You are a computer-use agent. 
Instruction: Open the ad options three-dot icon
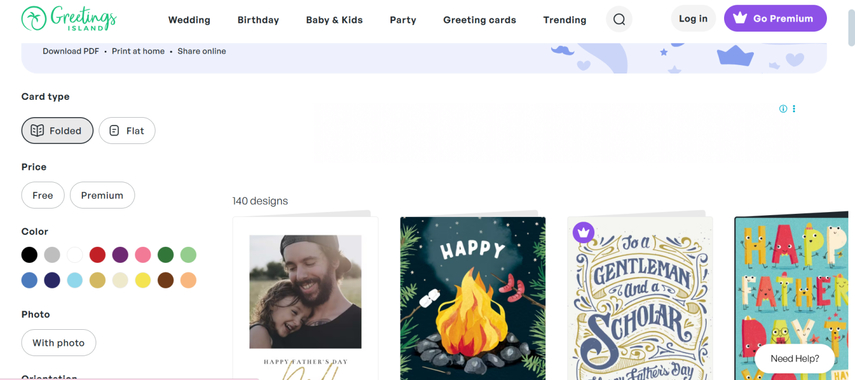[x=794, y=108]
